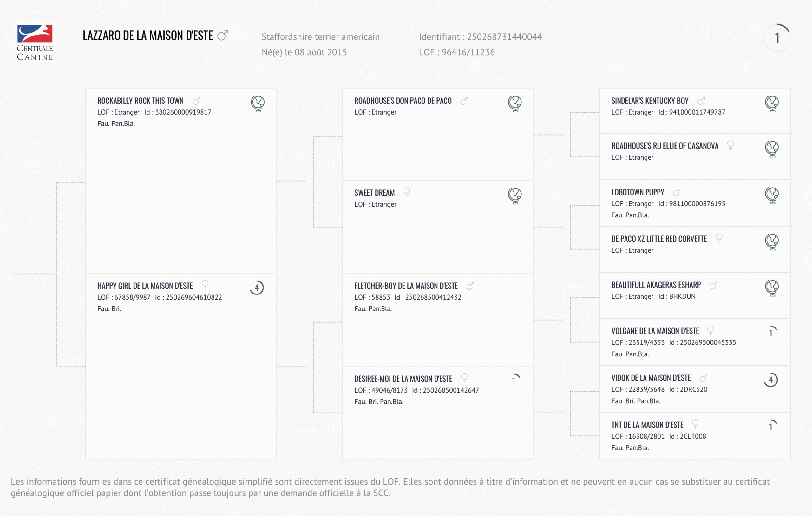Click rating 1 badge on Desiree-Moi card
This screenshot has width=812, height=516.
point(514,380)
